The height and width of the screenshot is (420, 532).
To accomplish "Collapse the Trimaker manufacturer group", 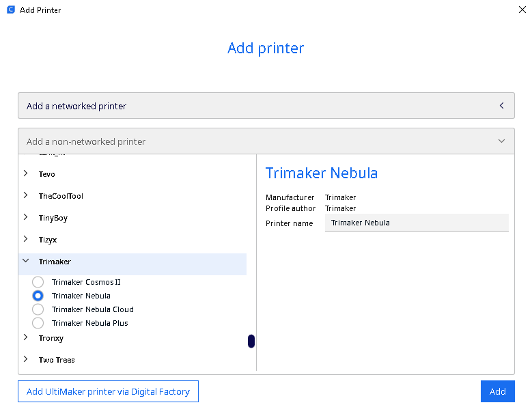I will click(x=26, y=262).
